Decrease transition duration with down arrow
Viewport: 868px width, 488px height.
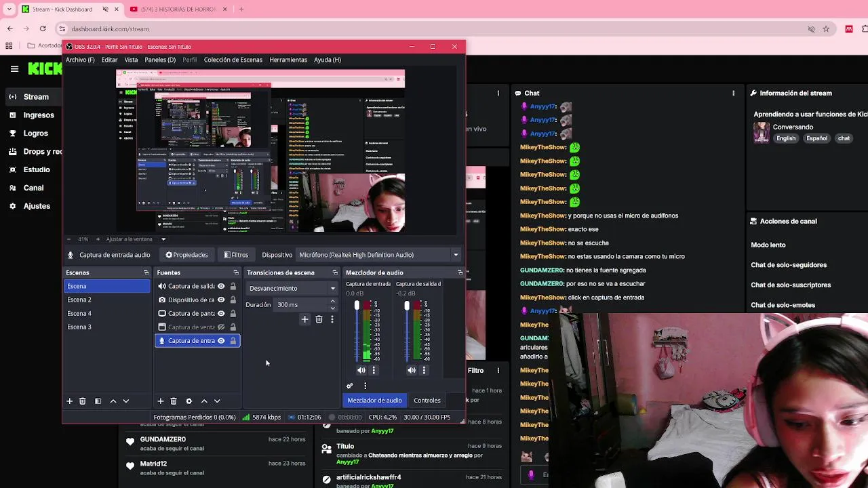click(x=332, y=308)
